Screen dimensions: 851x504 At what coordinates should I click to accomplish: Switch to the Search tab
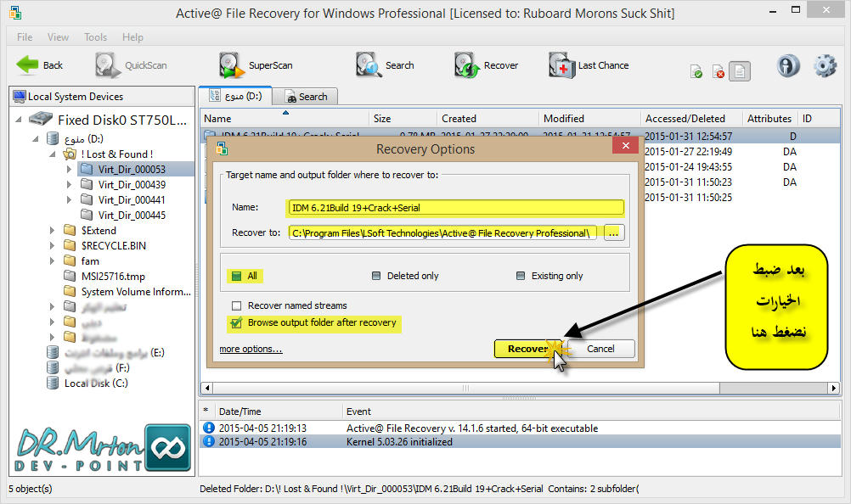pos(306,97)
